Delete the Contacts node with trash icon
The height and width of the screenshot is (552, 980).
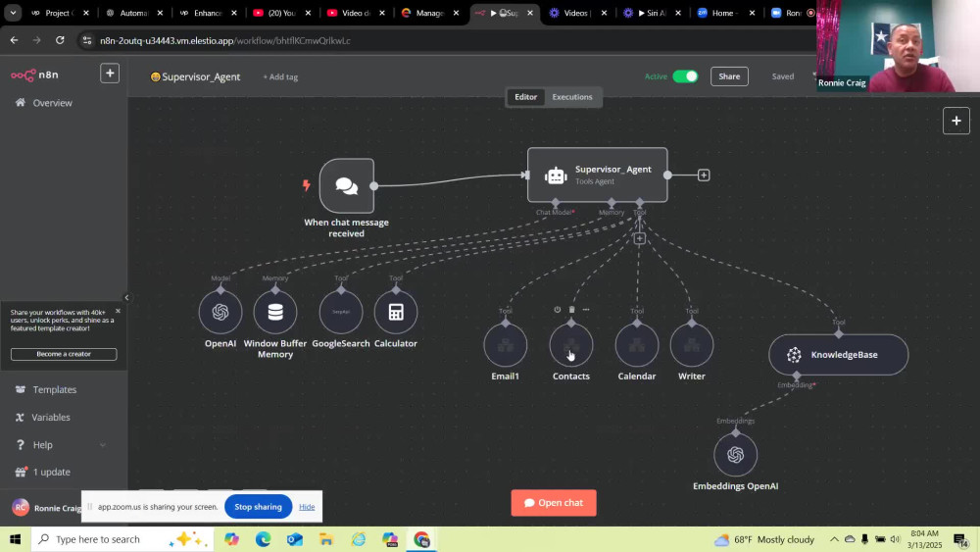[x=571, y=310]
